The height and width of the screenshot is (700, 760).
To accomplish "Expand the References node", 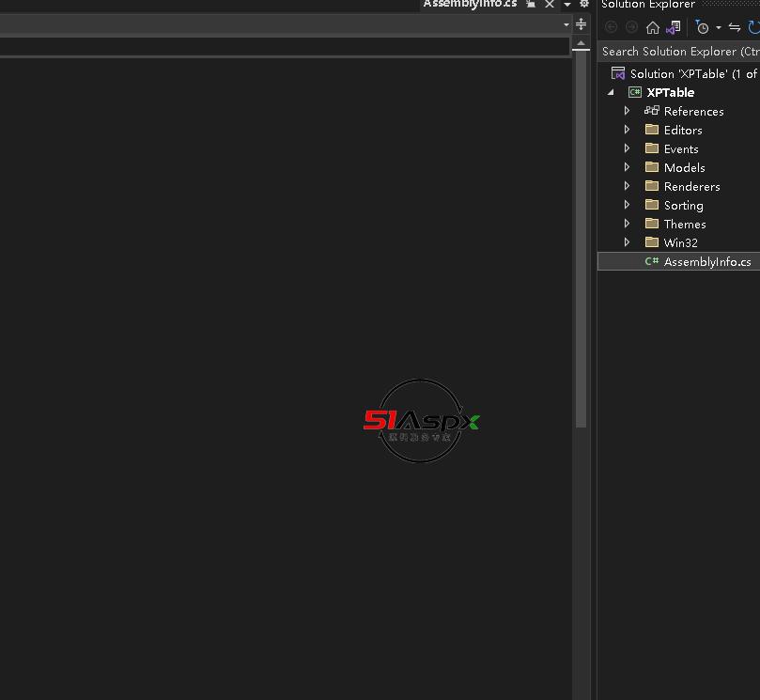I will pyautogui.click(x=628, y=111).
